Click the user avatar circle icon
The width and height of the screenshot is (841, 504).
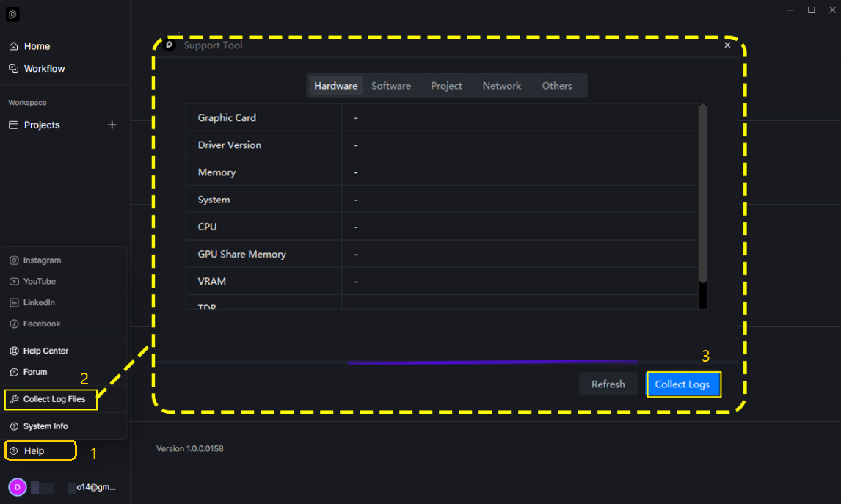click(17, 487)
